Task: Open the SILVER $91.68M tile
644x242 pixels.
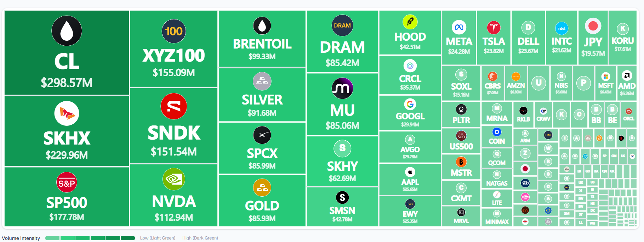Action: pyautogui.click(x=262, y=95)
